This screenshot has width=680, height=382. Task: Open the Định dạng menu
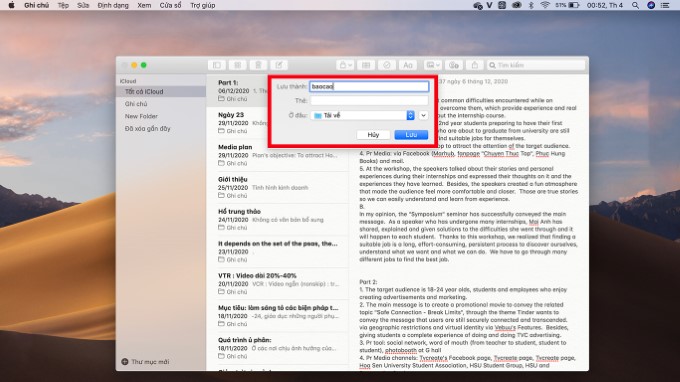(113, 5)
